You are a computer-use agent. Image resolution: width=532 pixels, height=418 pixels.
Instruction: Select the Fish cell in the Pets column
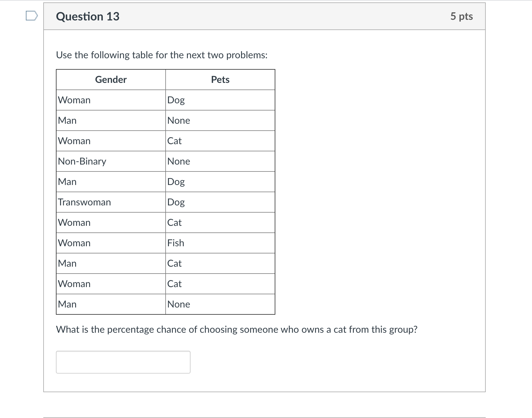pyautogui.click(x=176, y=243)
